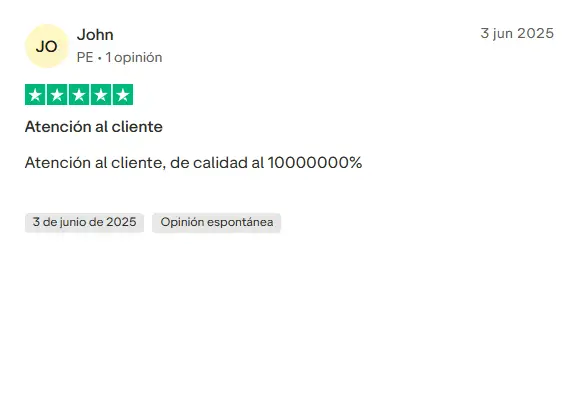Click the letters JO inside avatar
The image size is (580, 410).
[47, 47]
